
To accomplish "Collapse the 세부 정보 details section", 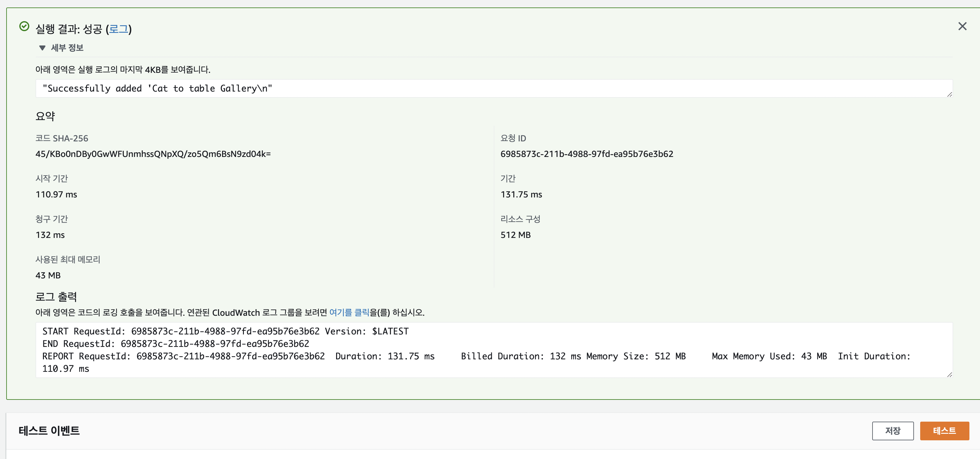I will coord(61,48).
